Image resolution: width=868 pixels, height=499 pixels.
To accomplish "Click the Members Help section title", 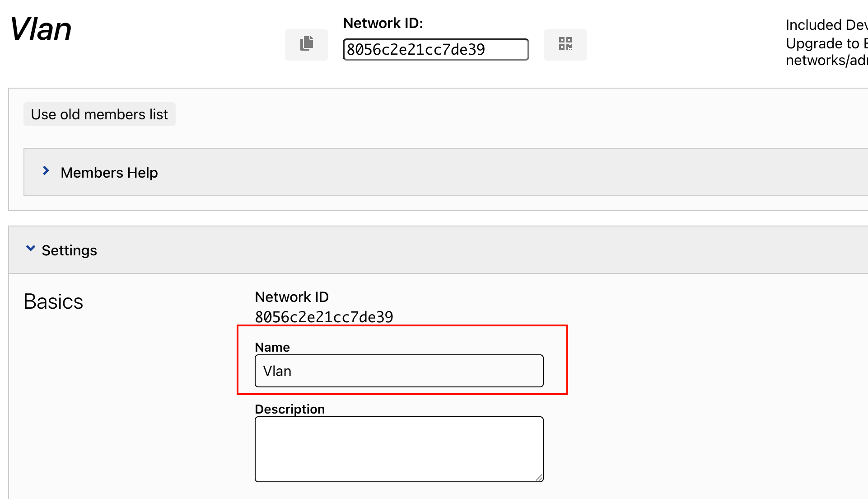I will (x=109, y=173).
